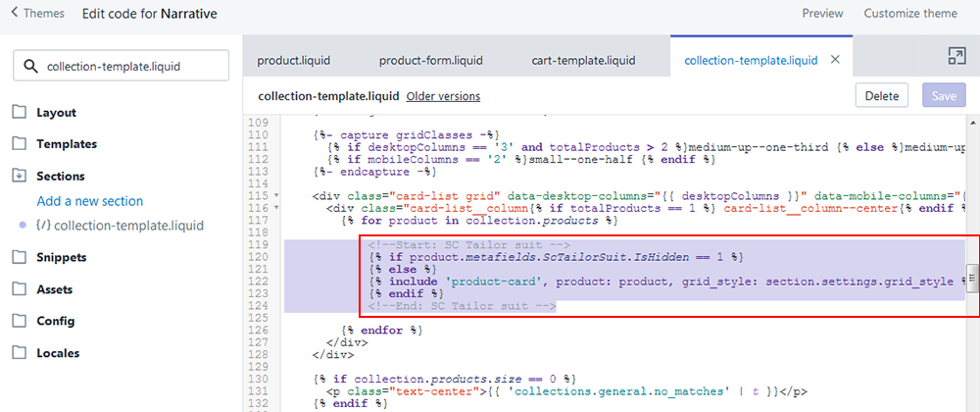
Task: Open the Snippets folder
Action: click(x=61, y=258)
